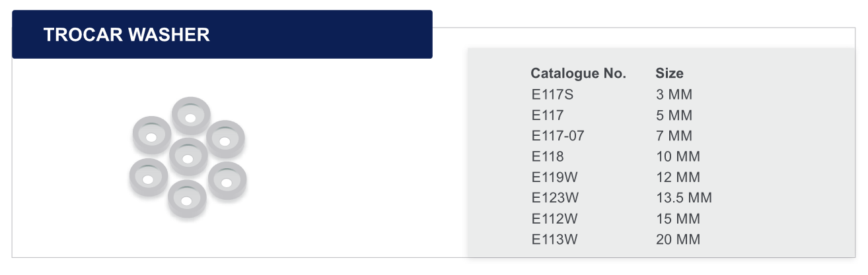Select catalogue number E118
The width and height of the screenshot is (868, 275).
click(x=548, y=157)
